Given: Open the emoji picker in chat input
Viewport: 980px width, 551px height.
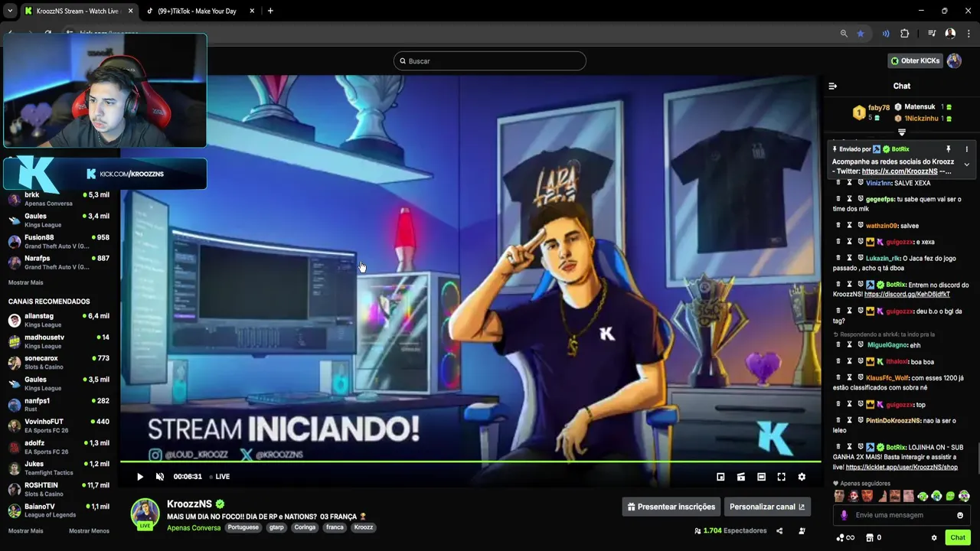Looking at the screenshot, I should [960, 515].
